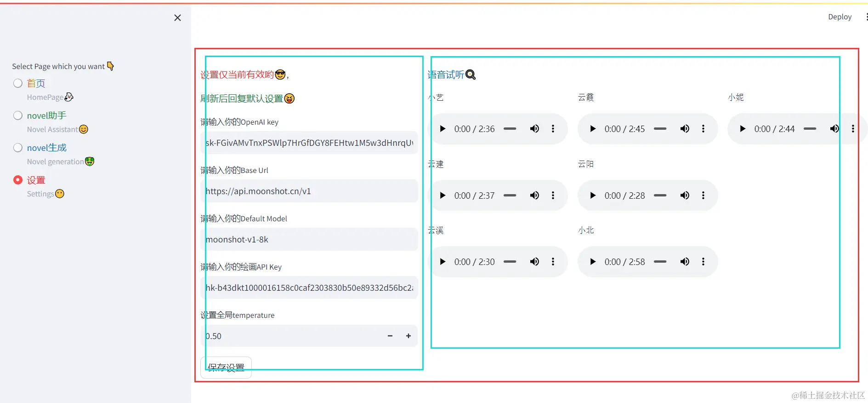Viewport: 868px width, 403px height.
Task: Select the 设置 Settings radio option
Action: click(18, 180)
